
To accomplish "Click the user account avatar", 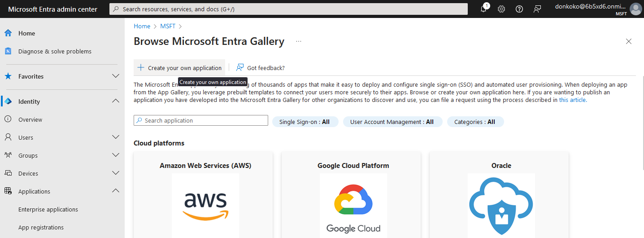I will point(635,9).
